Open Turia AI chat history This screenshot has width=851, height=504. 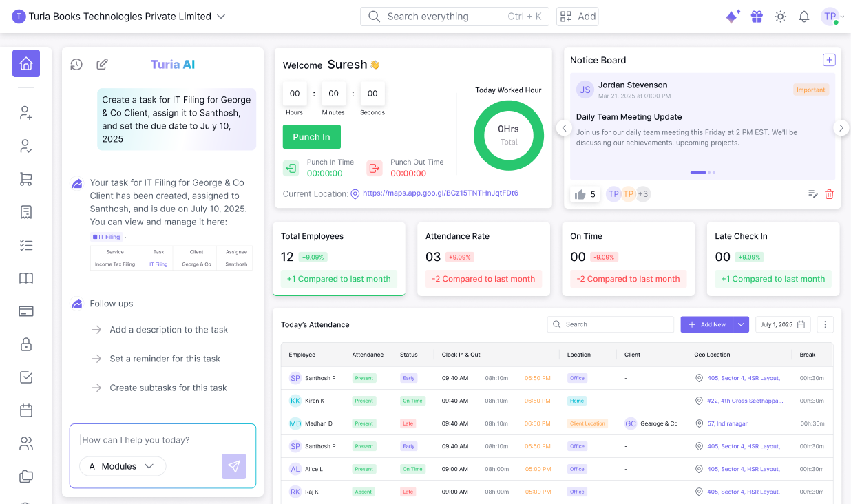pyautogui.click(x=76, y=64)
